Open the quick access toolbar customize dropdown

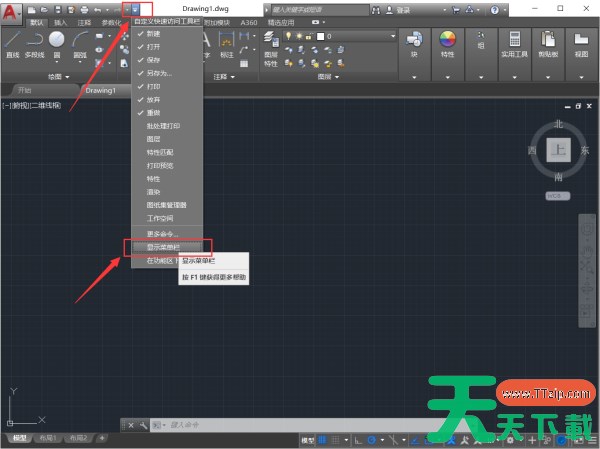134,9
